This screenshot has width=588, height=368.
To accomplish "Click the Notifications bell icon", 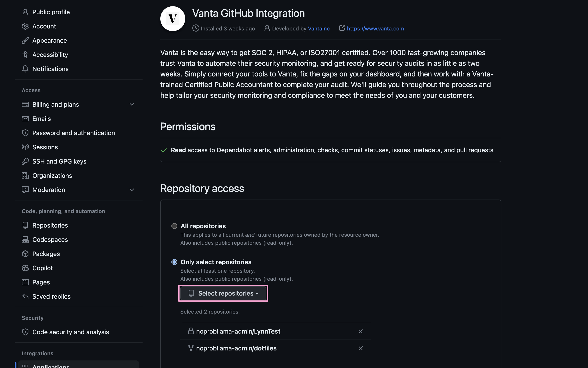I will 25,69.
